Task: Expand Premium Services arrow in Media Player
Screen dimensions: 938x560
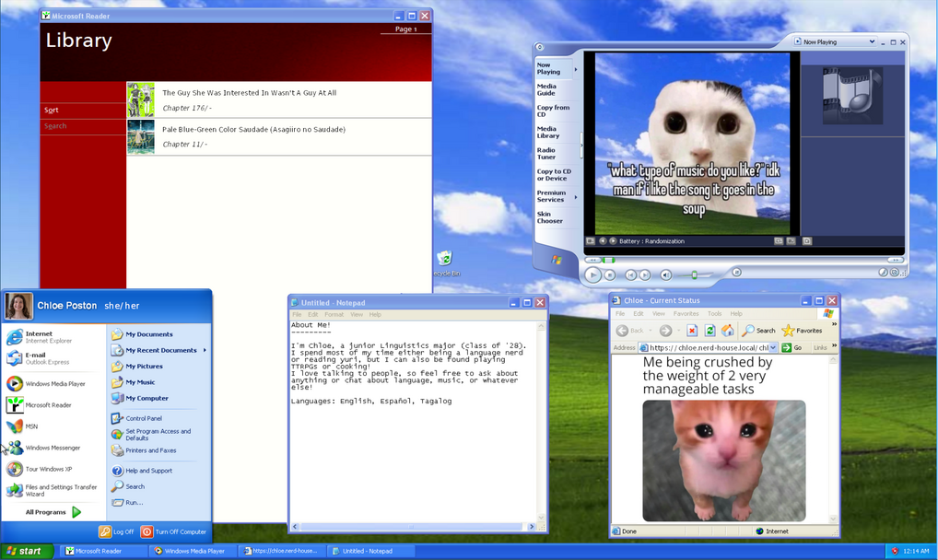Action: pyautogui.click(x=576, y=196)
